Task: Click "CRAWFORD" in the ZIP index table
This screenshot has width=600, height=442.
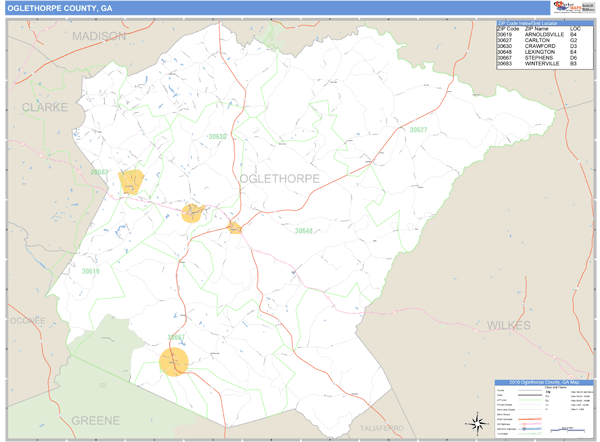Action: pos(540,46)
